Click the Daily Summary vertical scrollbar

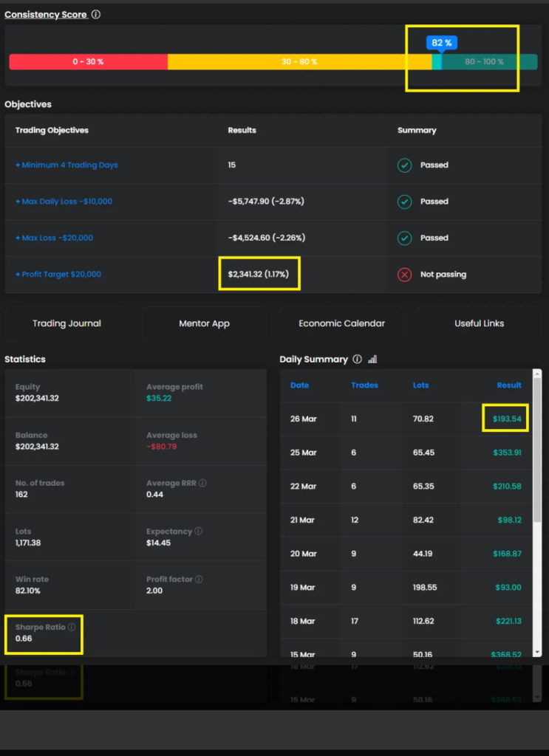537,458
